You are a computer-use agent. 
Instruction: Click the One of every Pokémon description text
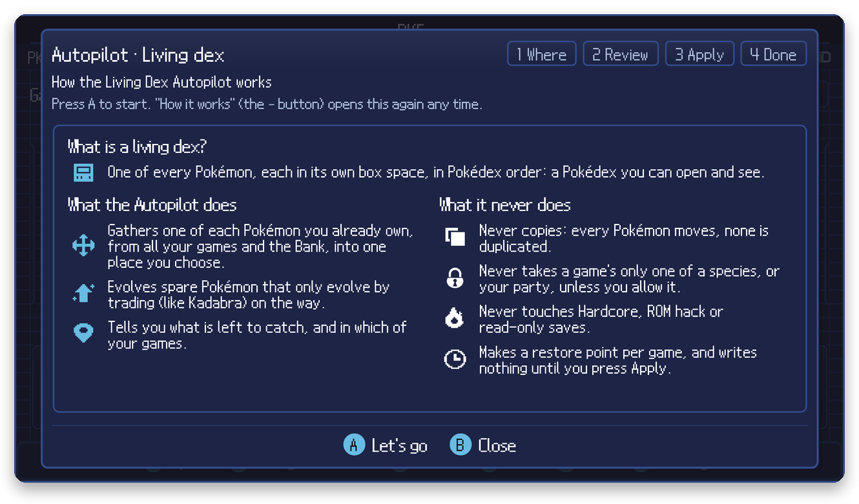(x=436, y=173)
